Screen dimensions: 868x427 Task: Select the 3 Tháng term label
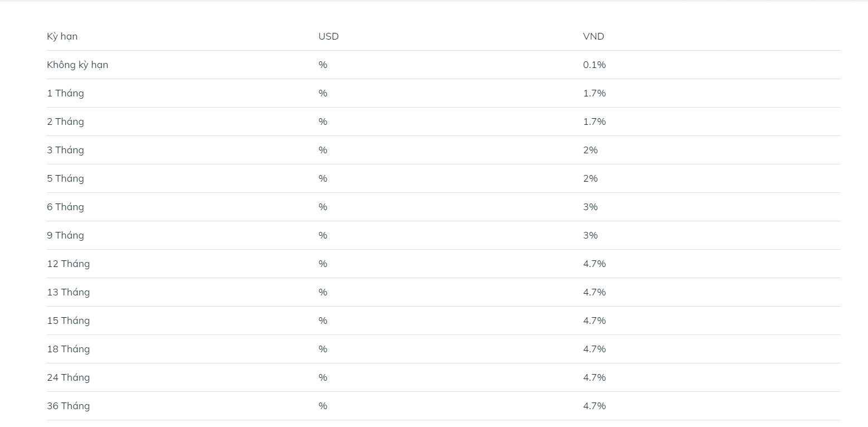coord(65,150)
